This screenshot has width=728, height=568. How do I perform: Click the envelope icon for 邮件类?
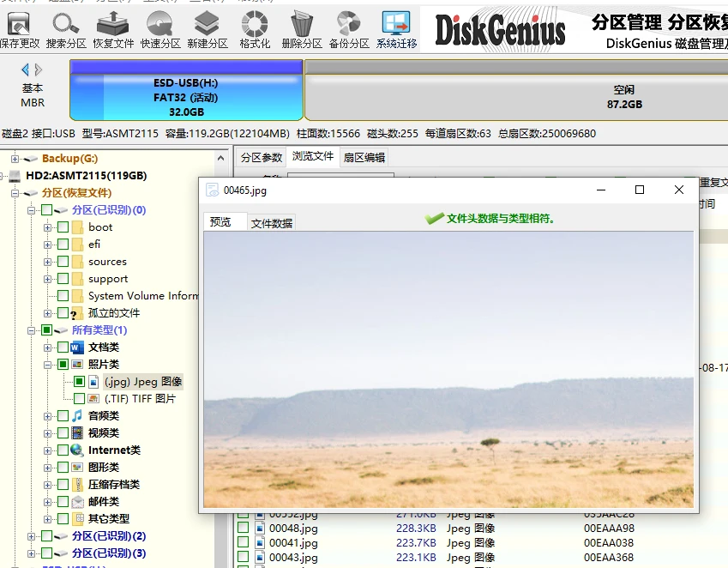(x=77, y=502)
